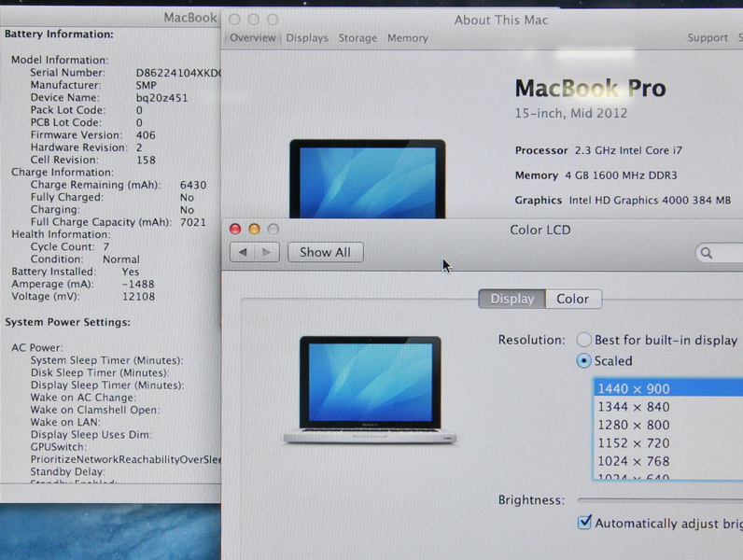Open the Memory tab in About This Mac
743x560 pixels.
coord(408,38)
